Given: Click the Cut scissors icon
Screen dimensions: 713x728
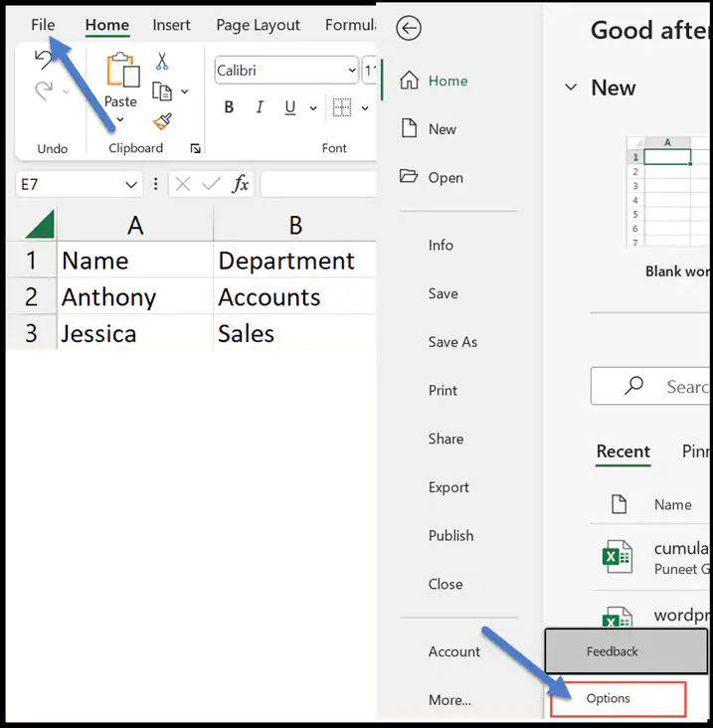Looking at the screenshot, I should tap(162, 61).
